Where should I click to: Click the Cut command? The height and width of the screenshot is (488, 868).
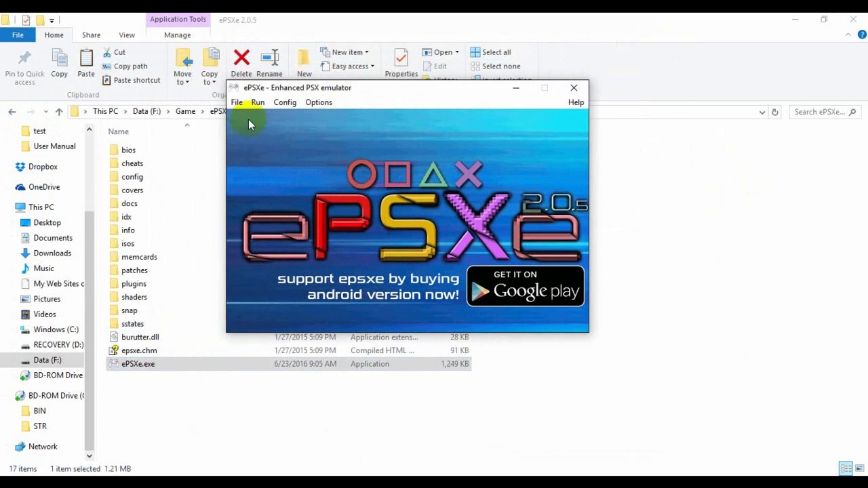[114, 52]
